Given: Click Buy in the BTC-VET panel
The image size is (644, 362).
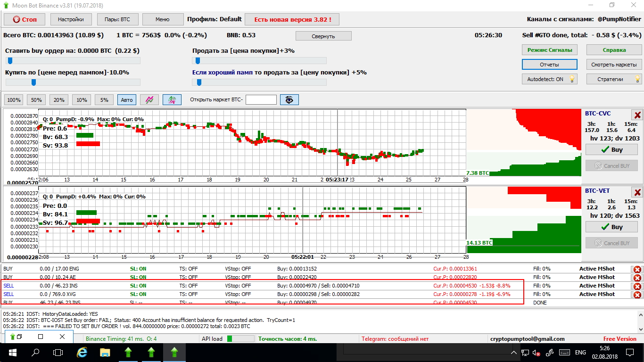Looking at the screenshot, I should click(x=611, y=227).
